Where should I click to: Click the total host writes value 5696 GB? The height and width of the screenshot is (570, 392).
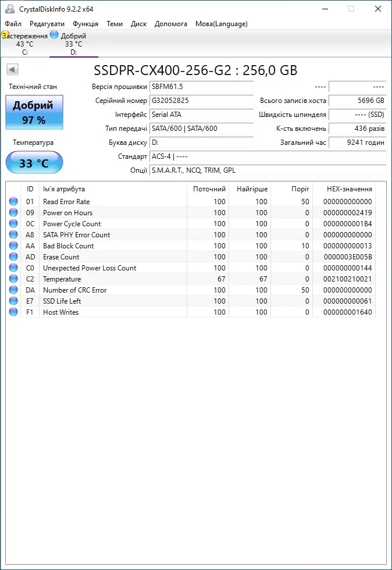point(358,100)
